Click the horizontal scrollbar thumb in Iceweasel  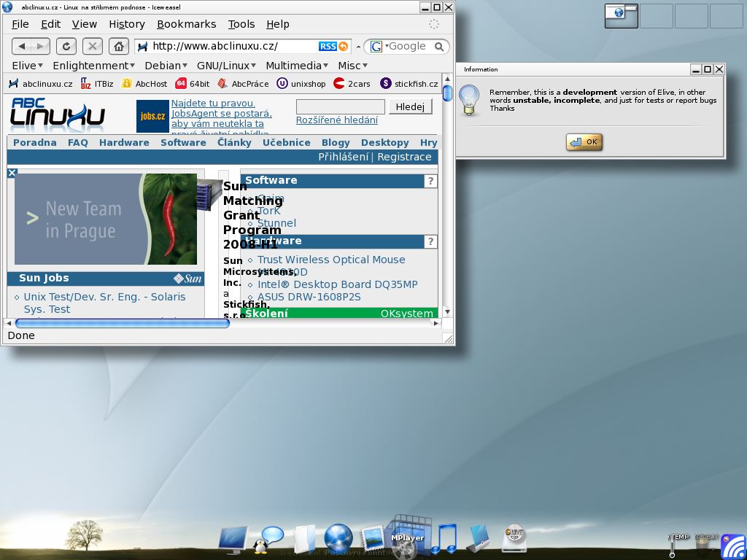click(123, 323)
